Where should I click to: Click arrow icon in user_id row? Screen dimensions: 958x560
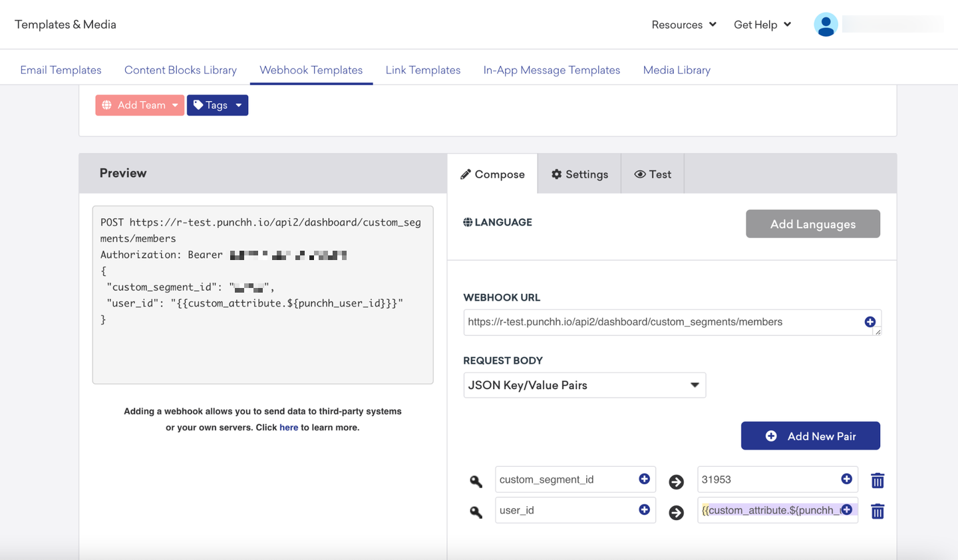point(676,512)
